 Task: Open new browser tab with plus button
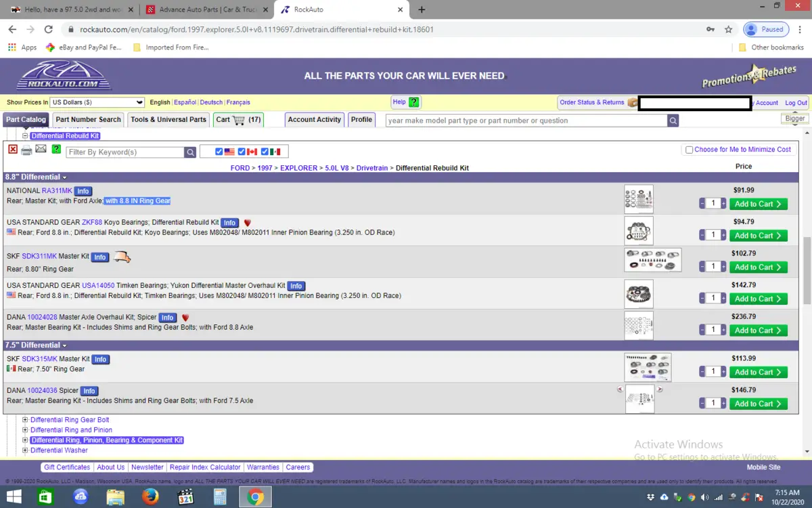coord(422,9)
